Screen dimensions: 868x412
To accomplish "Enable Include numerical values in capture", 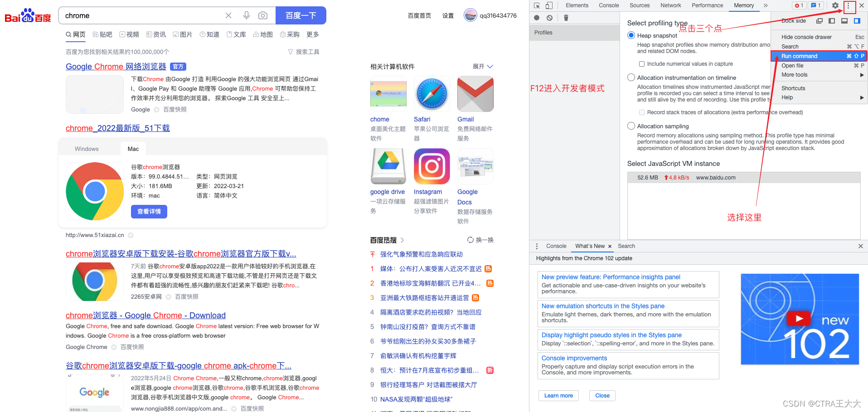I will click(x=641, y=64).
